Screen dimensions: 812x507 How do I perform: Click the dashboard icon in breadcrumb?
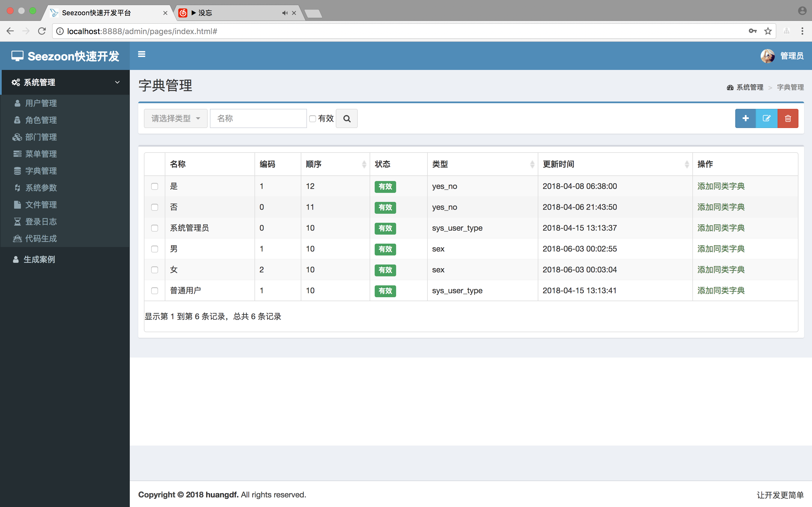730,87
